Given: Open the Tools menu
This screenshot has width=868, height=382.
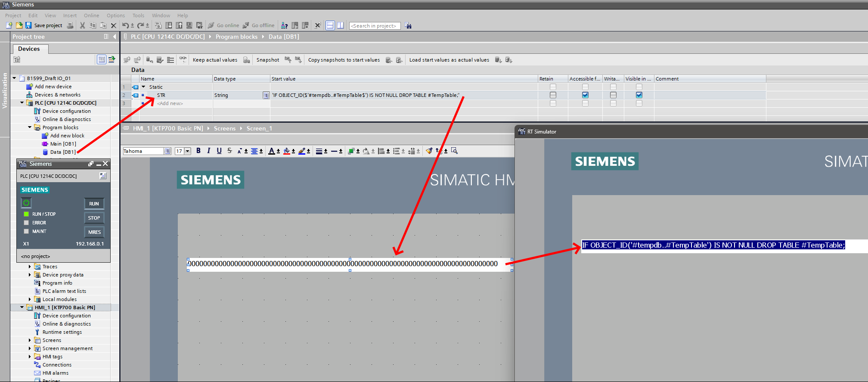Looking at the screenshot, I should pyautogui.click(x=139, y=16).
